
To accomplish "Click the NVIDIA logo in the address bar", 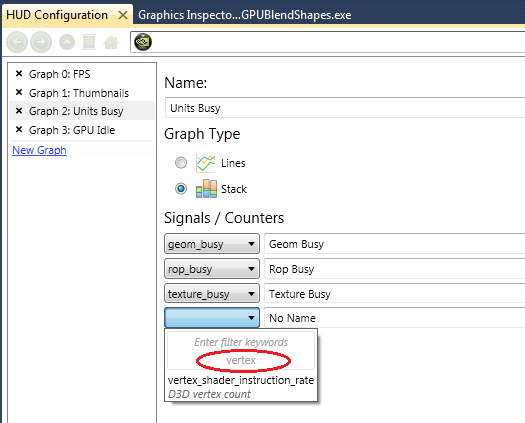I will [143, 42].
